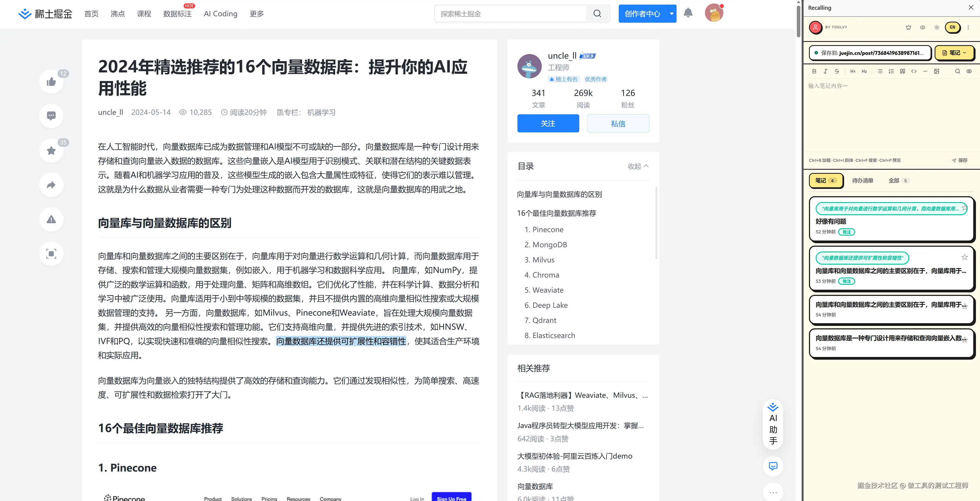Image resolution: width=980 pixels, height=501 pixels.
Task: Open the 笔记 type dropdown
Action: coord(955,53)
